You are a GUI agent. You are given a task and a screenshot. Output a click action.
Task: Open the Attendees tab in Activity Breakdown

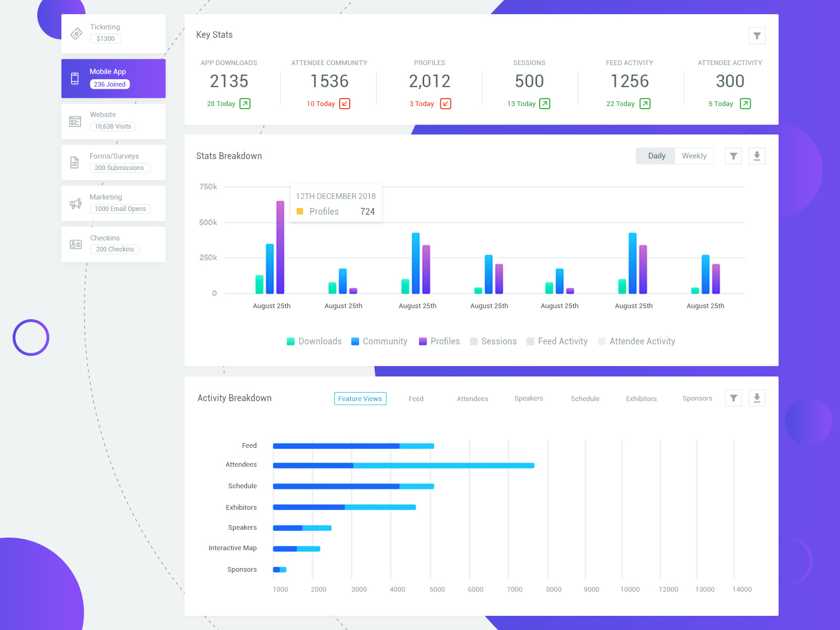click(x=472, y=398)
